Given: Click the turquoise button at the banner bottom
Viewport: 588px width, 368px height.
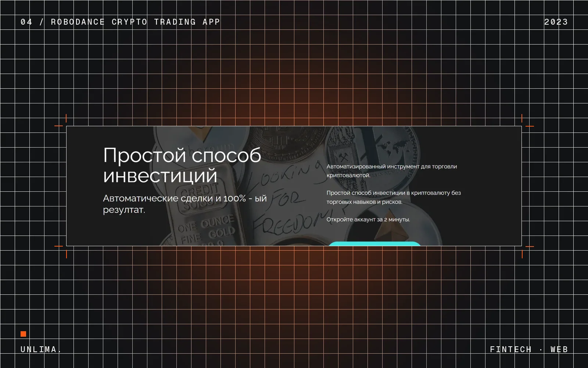Looking at the screenshot, I should pyautogui.click(x=374, y=244).
